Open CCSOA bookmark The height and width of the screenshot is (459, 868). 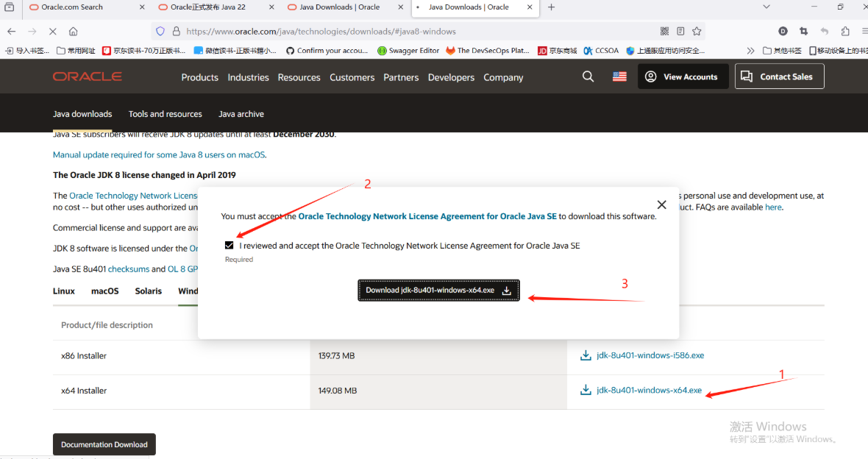tap(601, 50)
